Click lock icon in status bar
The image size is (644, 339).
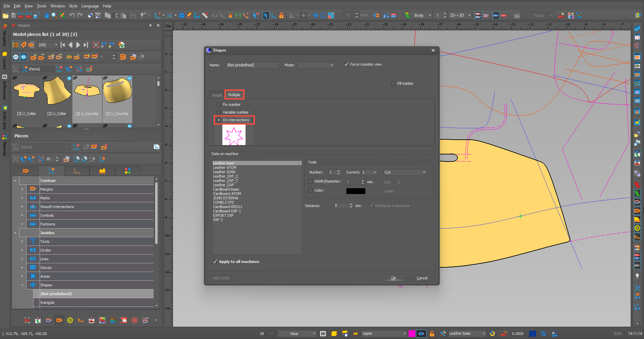point(432,334)
